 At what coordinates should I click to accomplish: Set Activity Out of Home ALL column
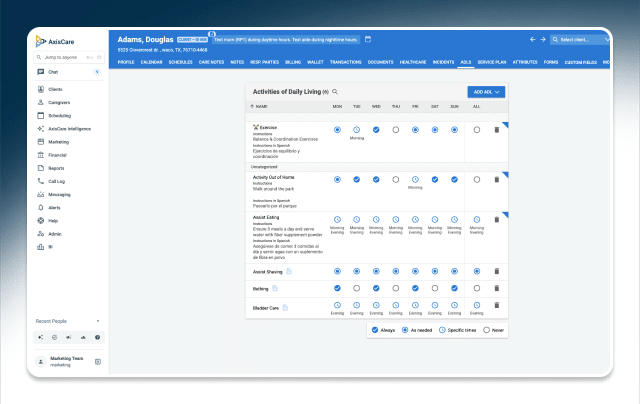pyautogui.click(x=476, y=179)
